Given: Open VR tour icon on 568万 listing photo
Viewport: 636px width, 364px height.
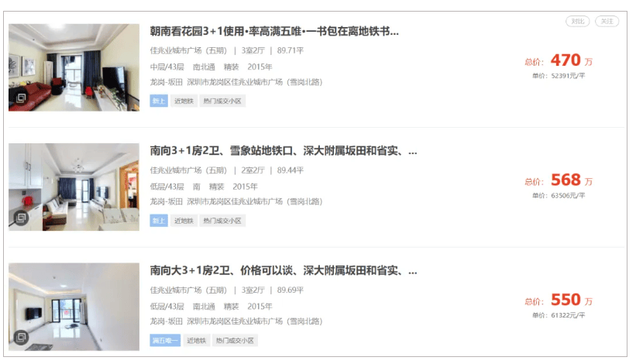Looking at the screenshot, I should point(21,218).
